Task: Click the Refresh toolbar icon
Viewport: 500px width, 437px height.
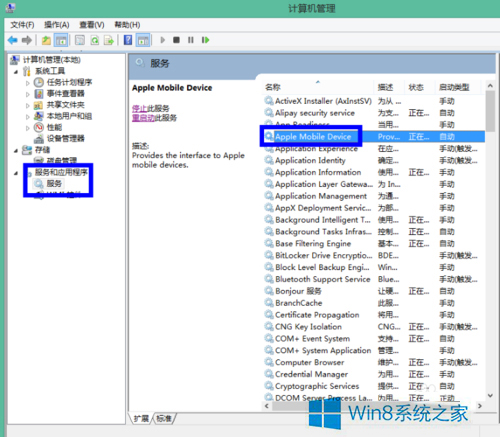Action: 95,40
